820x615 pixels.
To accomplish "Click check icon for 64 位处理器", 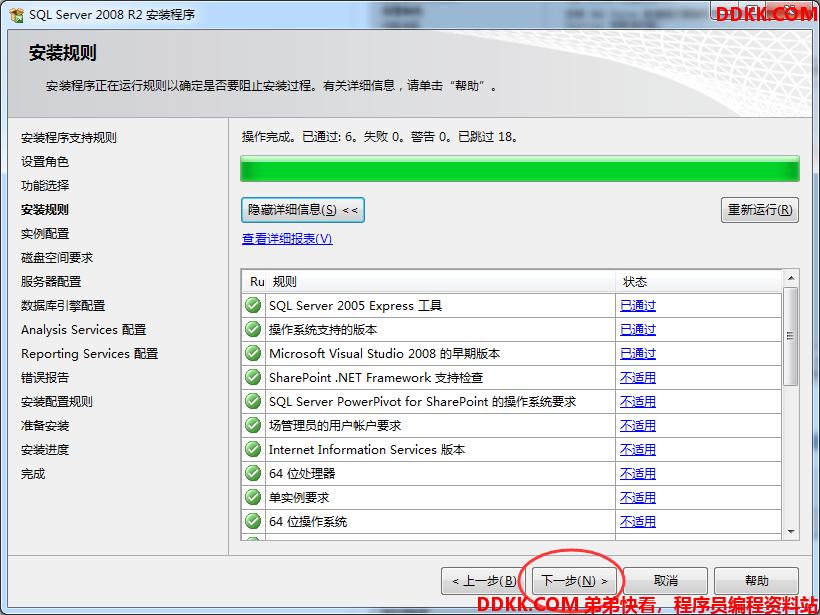I will (x=253, y=473).
